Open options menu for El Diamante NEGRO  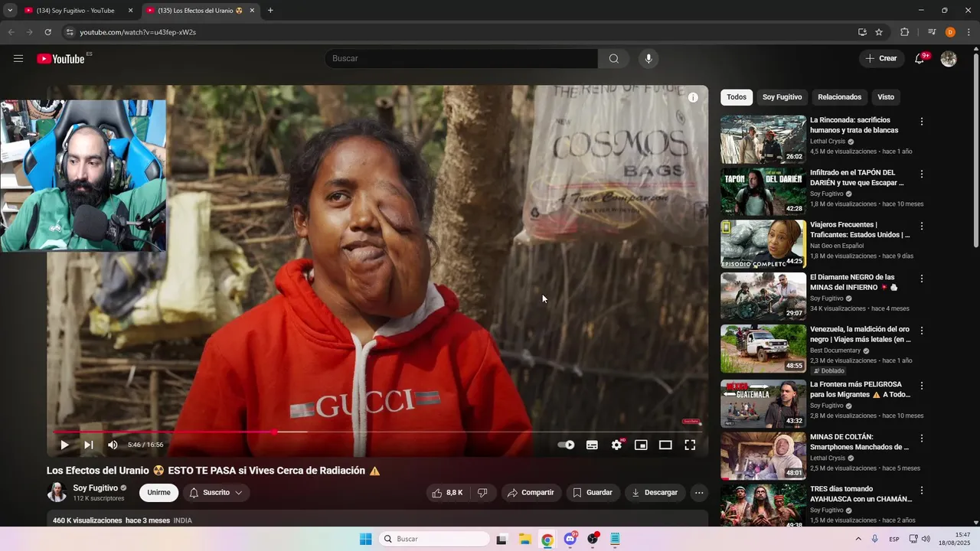coord(922,279)
